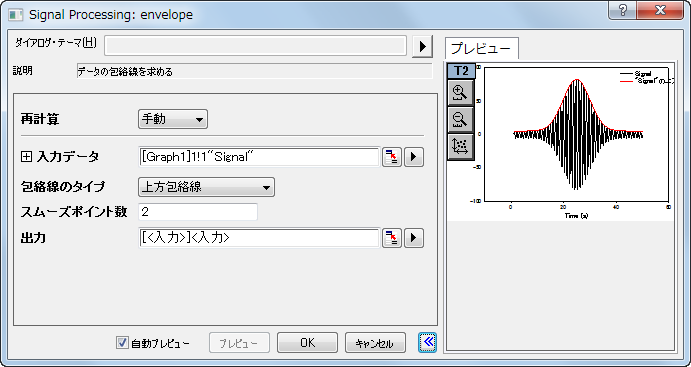Open the input data flyout arrow menu
Image resolution: width=691 pixels, height=367 pixels.
pyautogui.click(x=414, y=157)
